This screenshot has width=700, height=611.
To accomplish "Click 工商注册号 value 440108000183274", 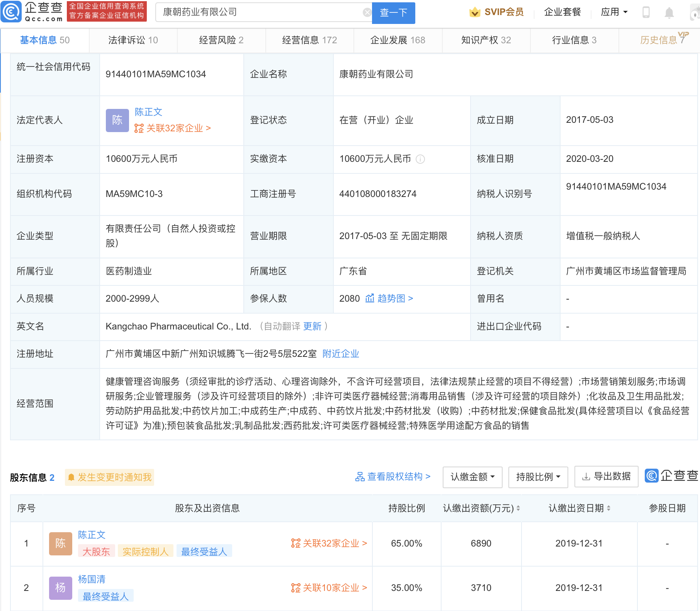I will [x=378, y=194].
